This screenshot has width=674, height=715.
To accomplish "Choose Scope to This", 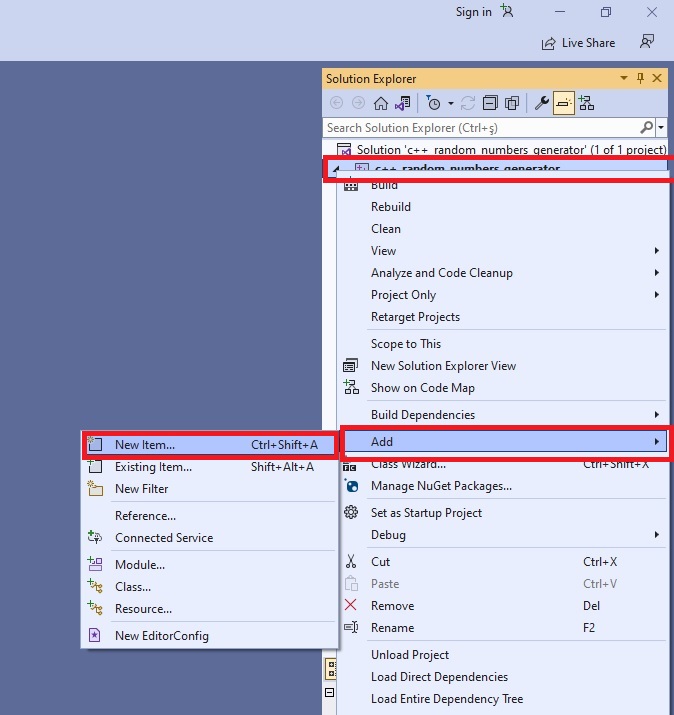I will (x=505, y=344).
